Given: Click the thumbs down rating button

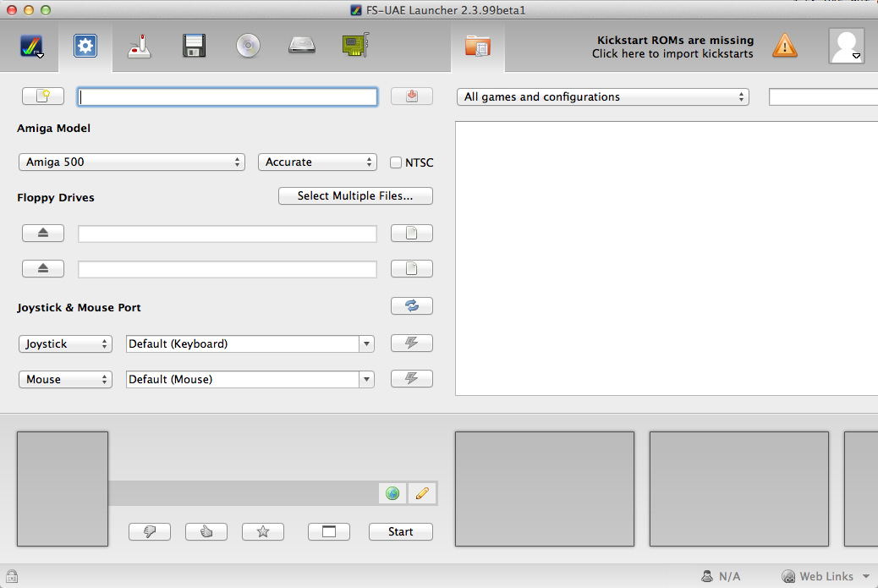Looking at the screenshot, I should pos(150,531).
